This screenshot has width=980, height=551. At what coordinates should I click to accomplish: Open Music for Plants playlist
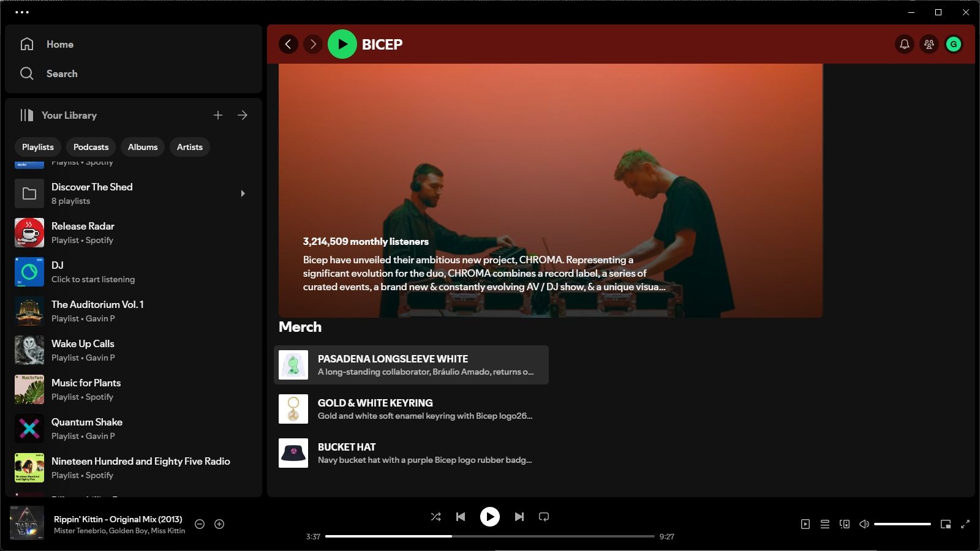134,389
